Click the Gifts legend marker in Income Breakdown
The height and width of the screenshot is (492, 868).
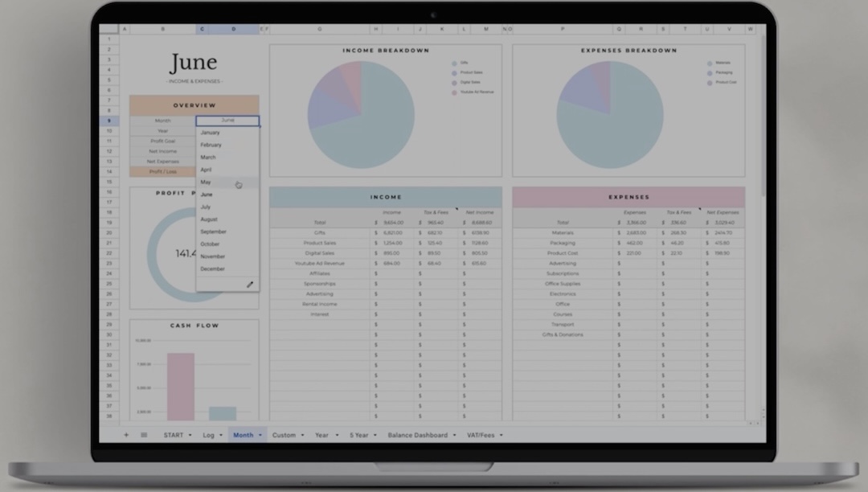point(454,63)
